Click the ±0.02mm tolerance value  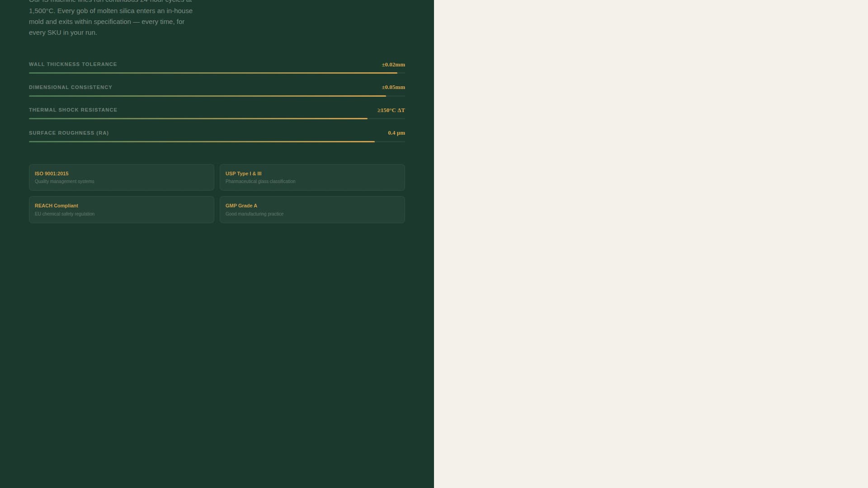click(x=392, y=65)
